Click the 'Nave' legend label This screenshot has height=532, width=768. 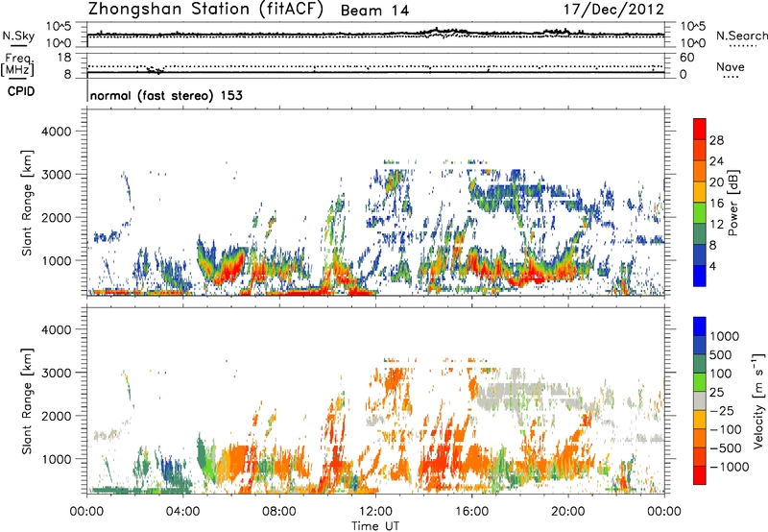tap(731, 66)
